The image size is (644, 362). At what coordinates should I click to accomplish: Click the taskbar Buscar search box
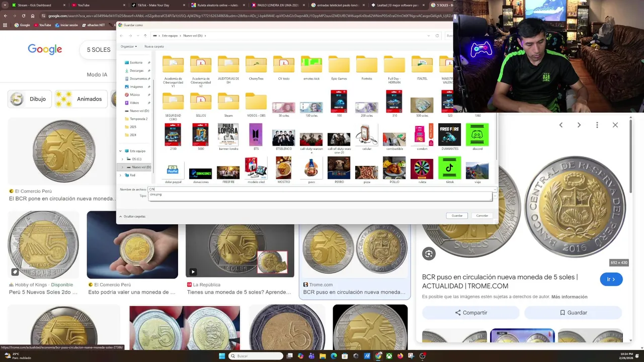tap(256, 356)
